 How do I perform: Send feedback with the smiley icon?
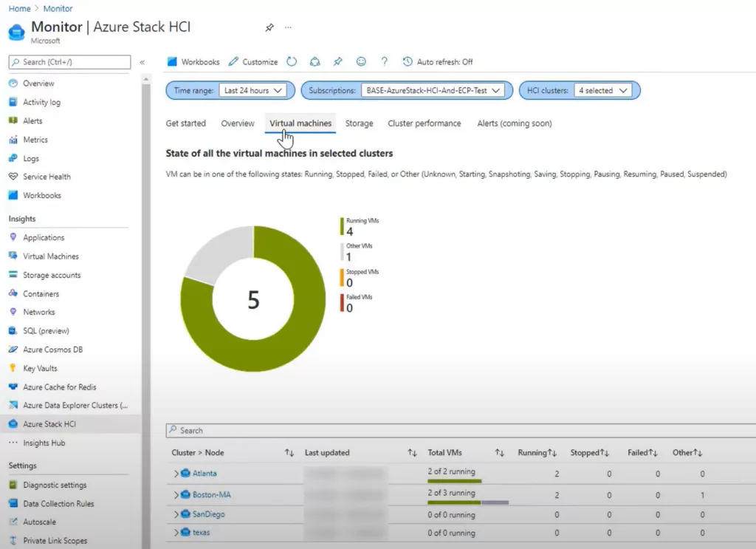point(360,62)
